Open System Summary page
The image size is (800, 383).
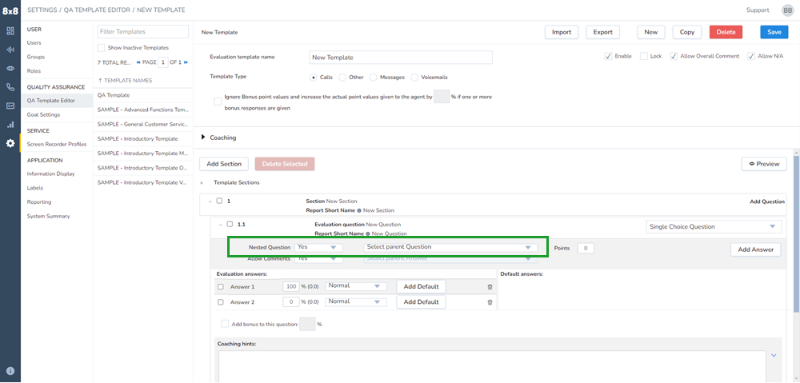click(48, 216)
